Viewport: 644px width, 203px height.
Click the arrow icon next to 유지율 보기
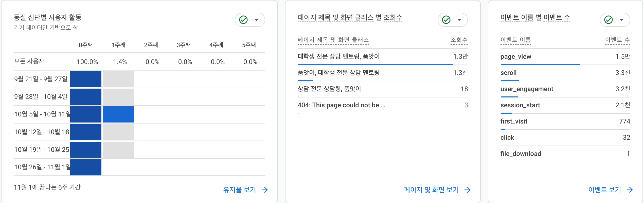click(265, 190)
